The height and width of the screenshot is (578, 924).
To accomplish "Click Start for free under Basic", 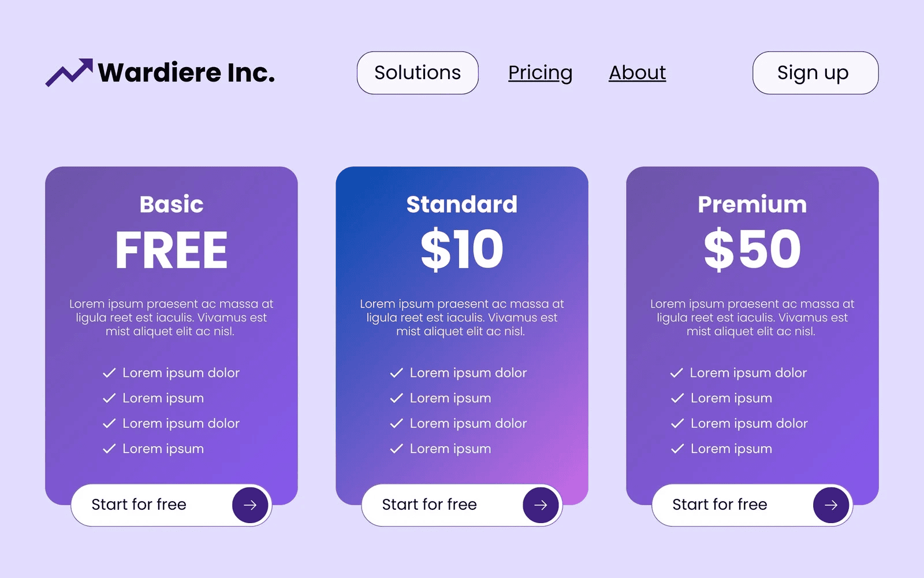I will (x=139, y=505).
